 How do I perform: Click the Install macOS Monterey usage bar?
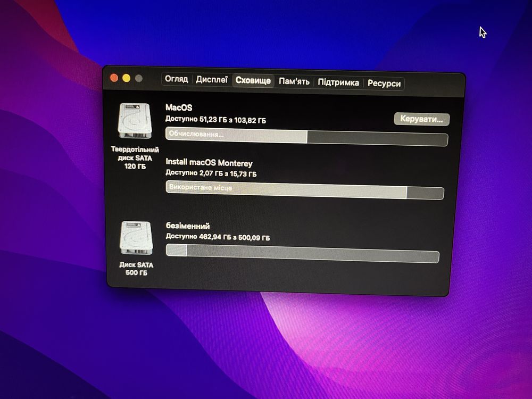(305, 190)
